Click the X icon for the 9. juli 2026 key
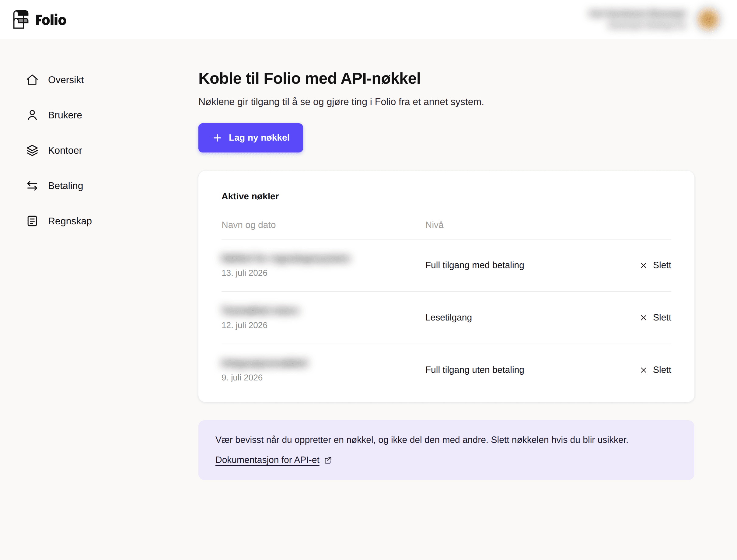This screenshot has width=737, height=560. click(x=643, y=370)
